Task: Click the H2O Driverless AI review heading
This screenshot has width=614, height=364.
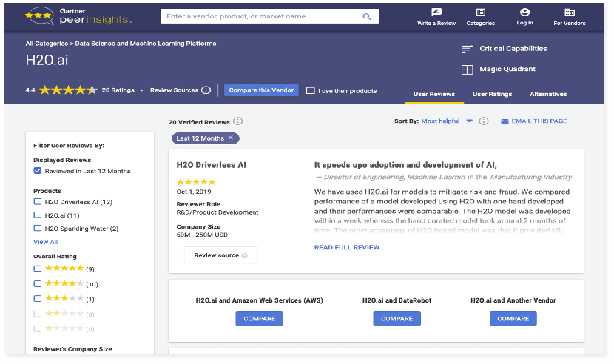Action: 211,165
